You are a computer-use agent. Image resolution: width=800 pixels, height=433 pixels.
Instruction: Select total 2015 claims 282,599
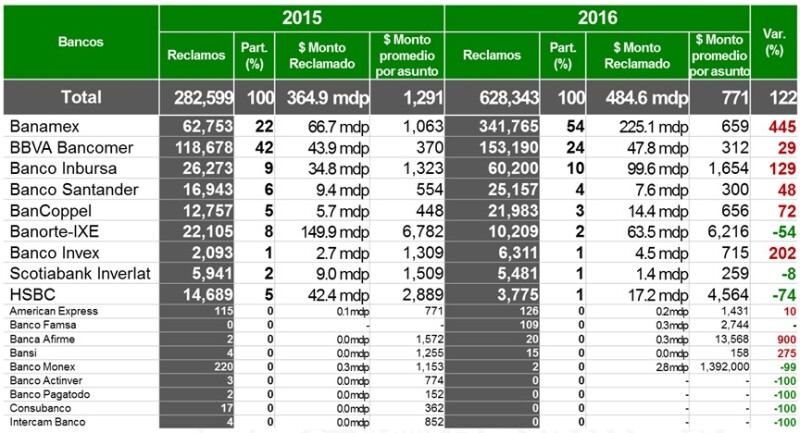coord(204,97)
